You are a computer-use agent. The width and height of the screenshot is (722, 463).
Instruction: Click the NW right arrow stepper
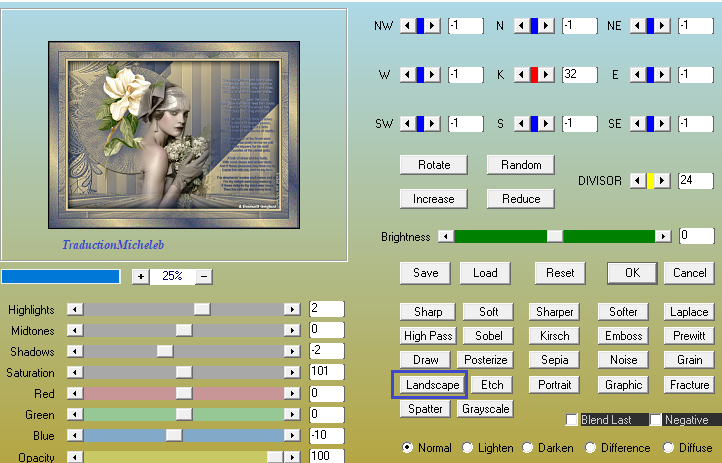coord(431,25)
